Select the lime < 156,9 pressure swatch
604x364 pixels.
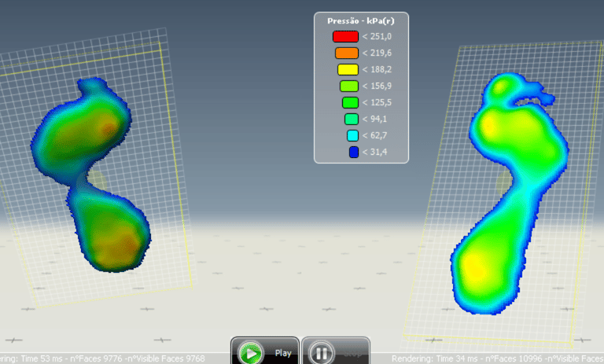349,86
